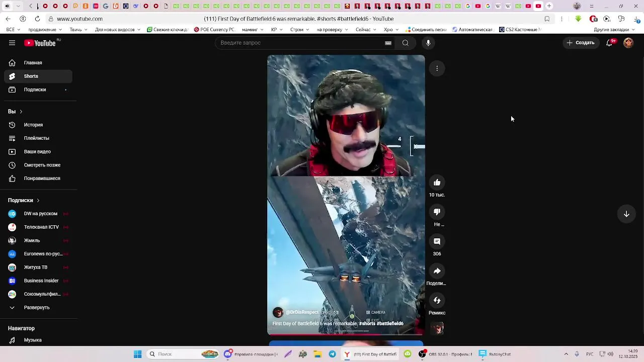Click the Создать button

[x=581, y=43]
